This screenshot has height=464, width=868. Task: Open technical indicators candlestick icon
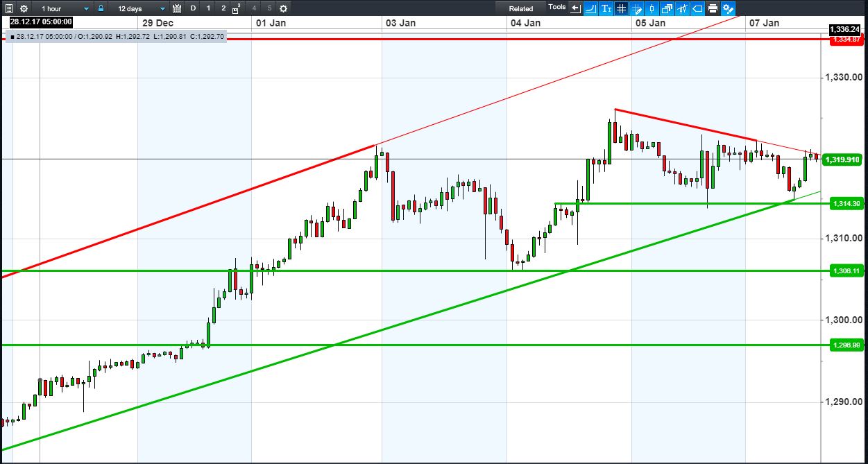point(683,8)
